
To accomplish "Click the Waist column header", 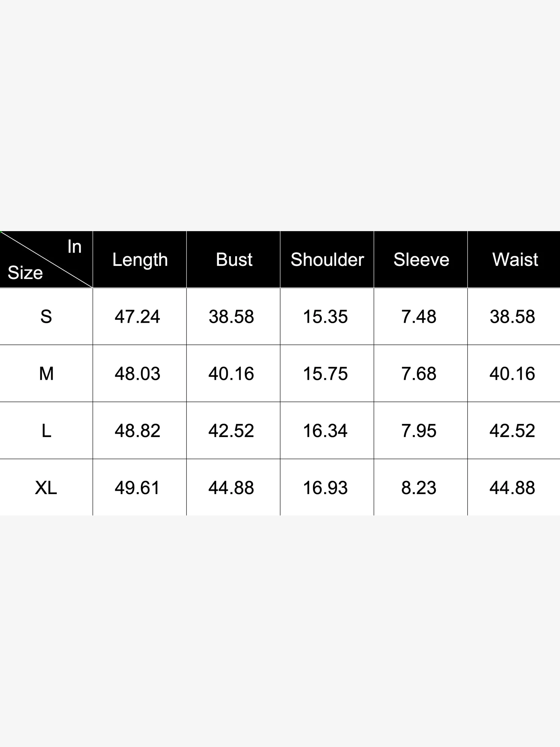I will click(515, 260).
